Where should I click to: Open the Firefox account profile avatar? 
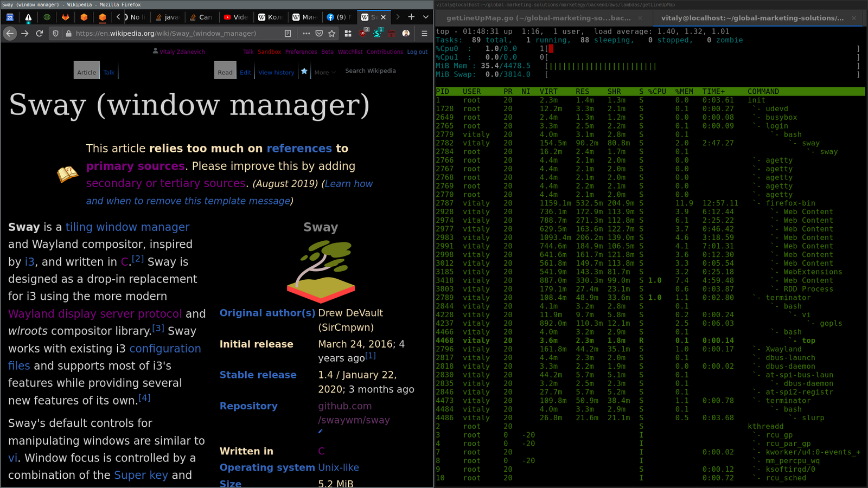point(406,33)
